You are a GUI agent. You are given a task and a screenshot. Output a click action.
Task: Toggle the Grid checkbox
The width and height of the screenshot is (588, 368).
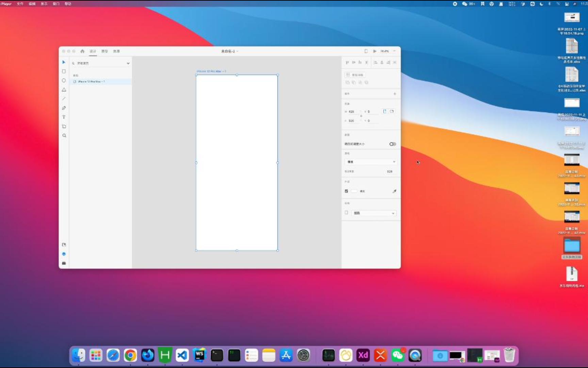coord(346,213)
